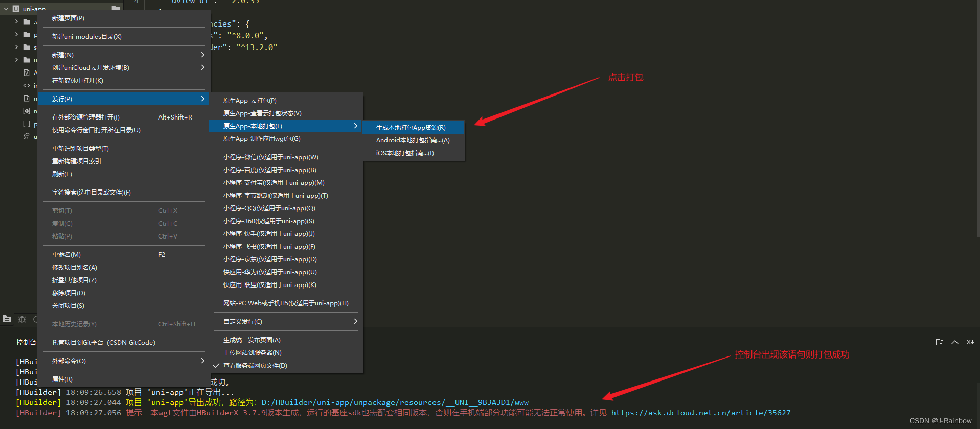980x429 pixels.
Task: Expand the fourth folder in project tree
Action: pyautogui.click(x=16, y=60)
